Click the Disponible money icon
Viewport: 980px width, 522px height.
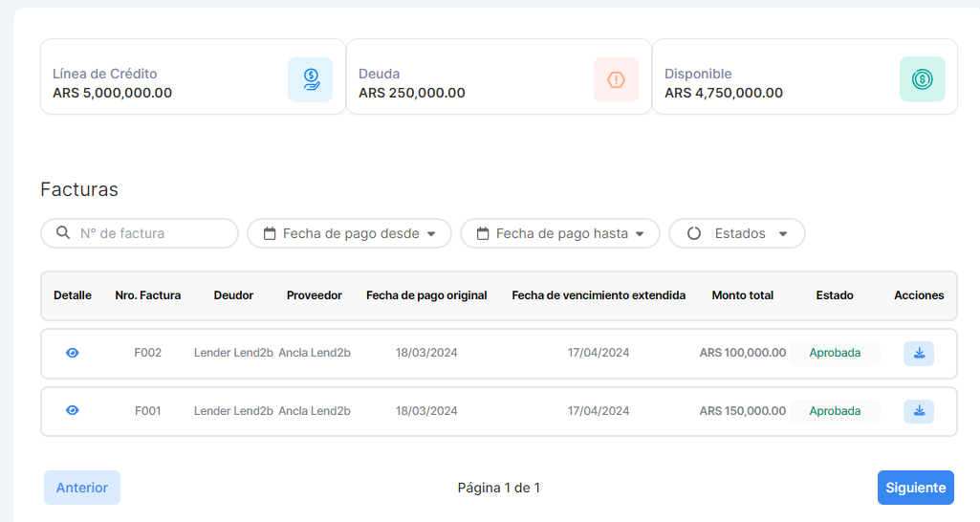point(922,79)
